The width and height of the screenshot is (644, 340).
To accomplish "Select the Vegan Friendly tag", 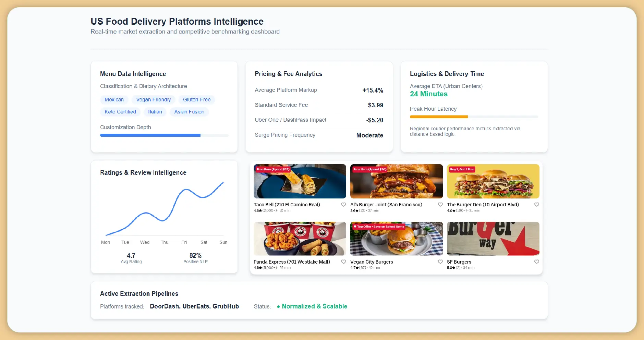I will (153, 100).
